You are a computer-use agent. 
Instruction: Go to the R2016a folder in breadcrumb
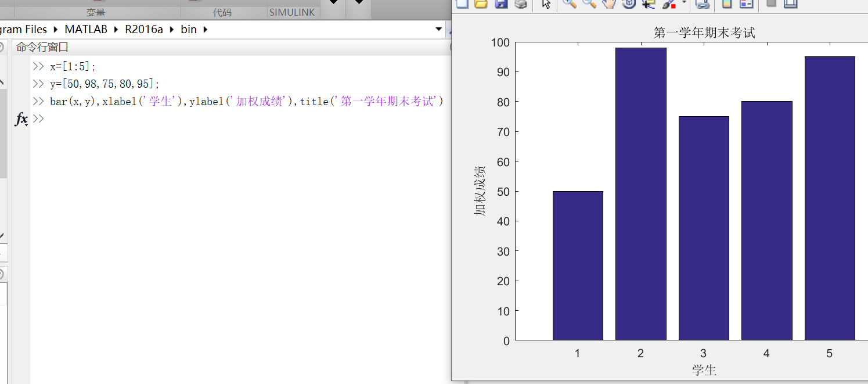tap(144, 30)
